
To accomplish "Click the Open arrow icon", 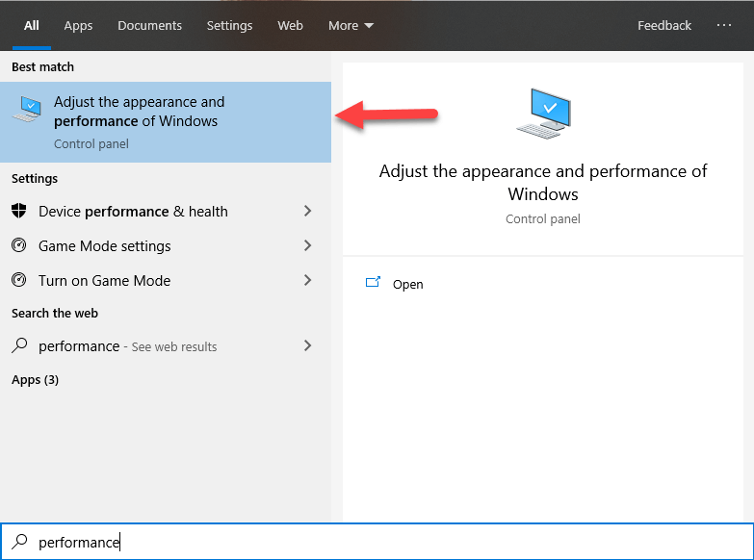I will (x=374, y=282).
